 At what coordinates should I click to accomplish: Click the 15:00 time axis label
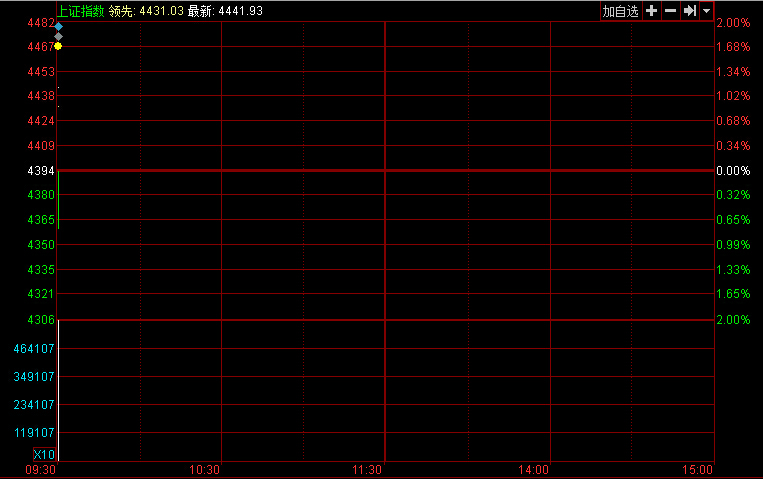click(697, 470)
